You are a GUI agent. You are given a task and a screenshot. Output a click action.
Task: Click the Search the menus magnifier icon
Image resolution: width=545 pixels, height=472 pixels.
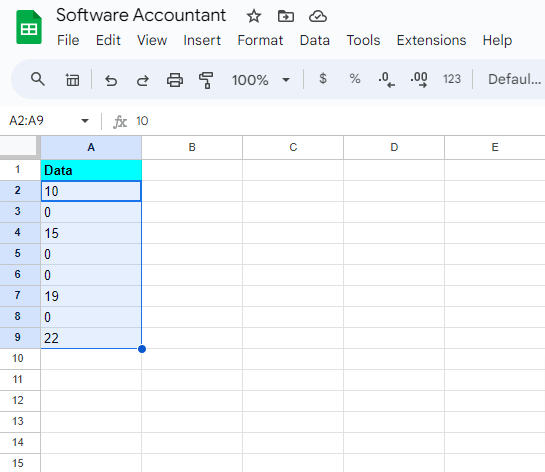pyautogui.click(x=38, y=80)
